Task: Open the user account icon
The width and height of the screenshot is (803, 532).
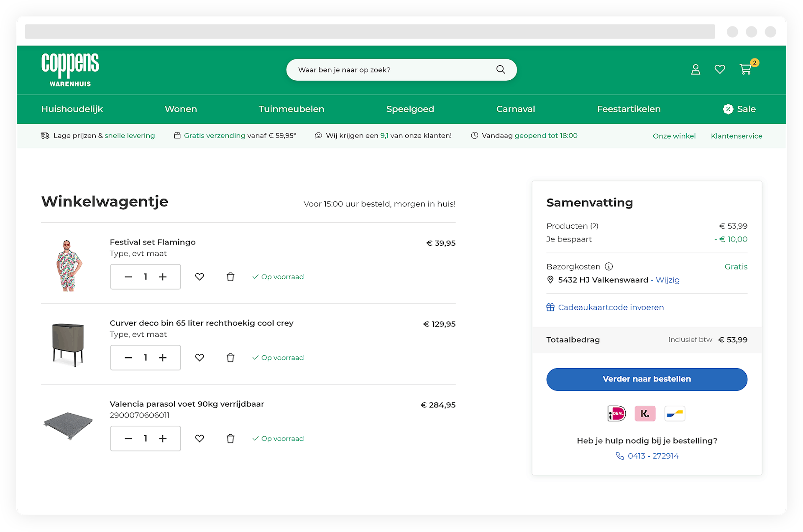Action: click(696, 69)
